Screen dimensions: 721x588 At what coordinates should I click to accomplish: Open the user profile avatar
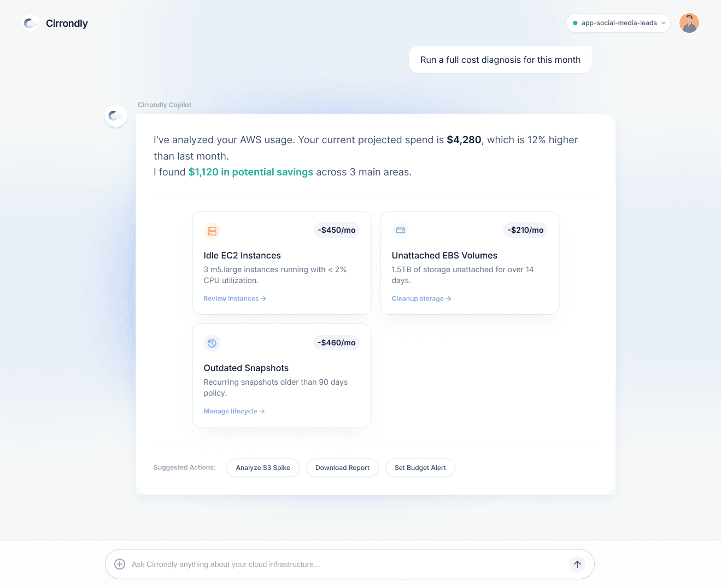click(689, 23)
